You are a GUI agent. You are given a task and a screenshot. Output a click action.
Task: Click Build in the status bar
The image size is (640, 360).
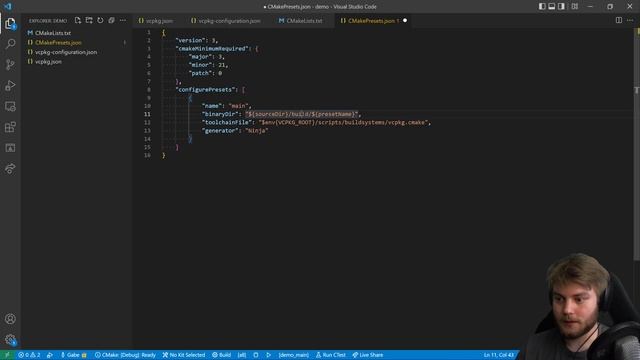[222, 355]
